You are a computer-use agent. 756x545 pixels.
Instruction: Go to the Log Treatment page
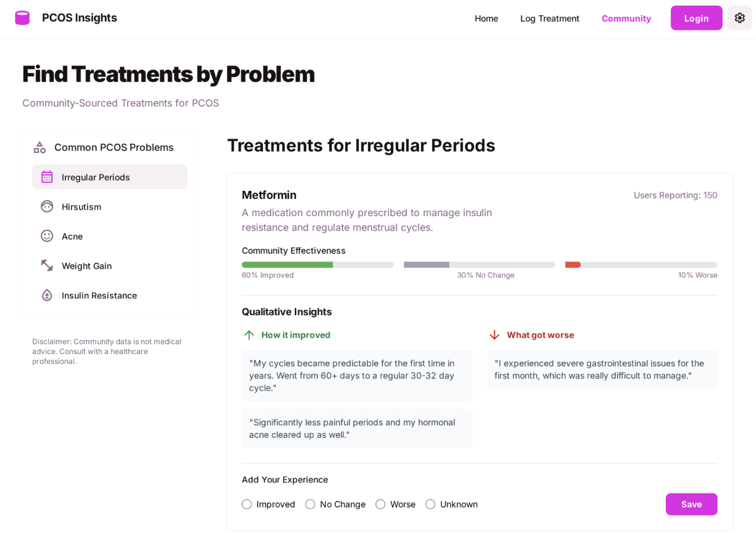550,18
